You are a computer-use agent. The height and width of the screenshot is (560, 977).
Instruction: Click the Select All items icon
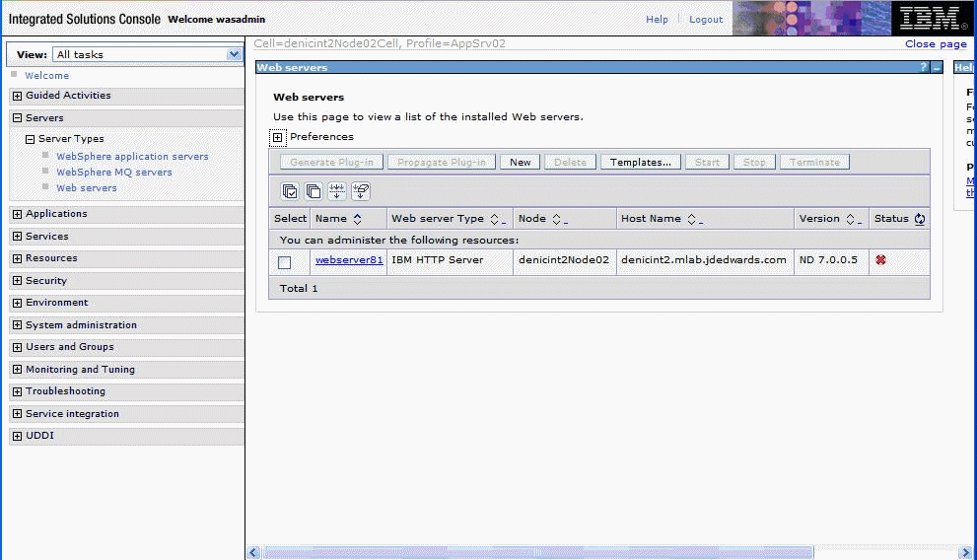click(290, 191)
